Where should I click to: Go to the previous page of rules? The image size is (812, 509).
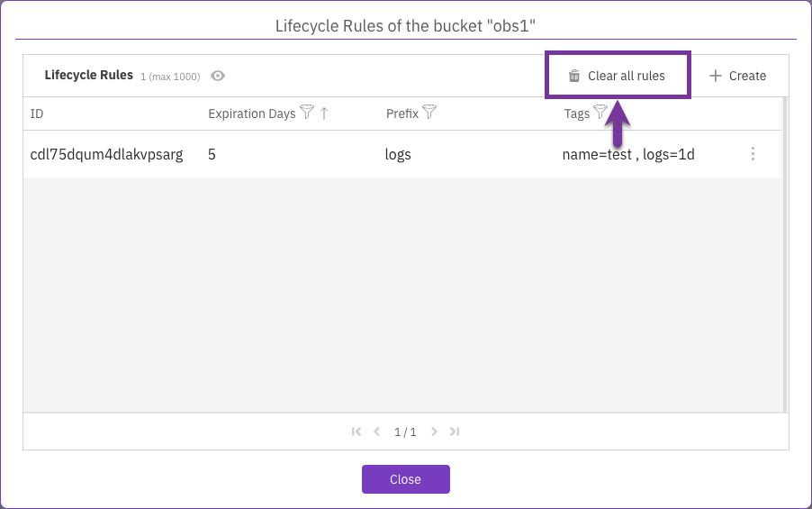376,432
